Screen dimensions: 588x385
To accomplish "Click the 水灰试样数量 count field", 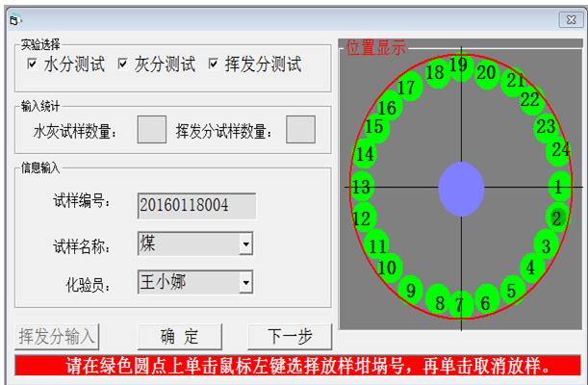I will click(152, 129).
